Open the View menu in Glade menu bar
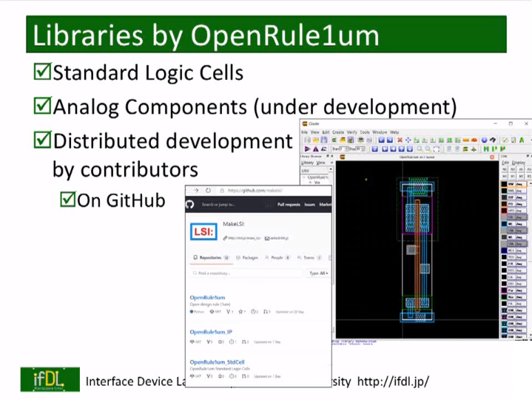Screen dimensions: 532x400 (x=315, y=132)
